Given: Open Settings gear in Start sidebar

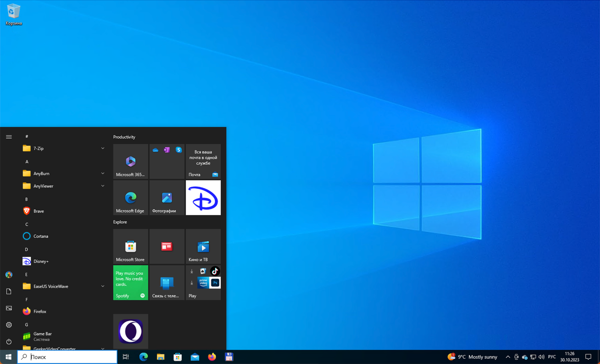Looking at the screenshot, I should coord(9,325).
